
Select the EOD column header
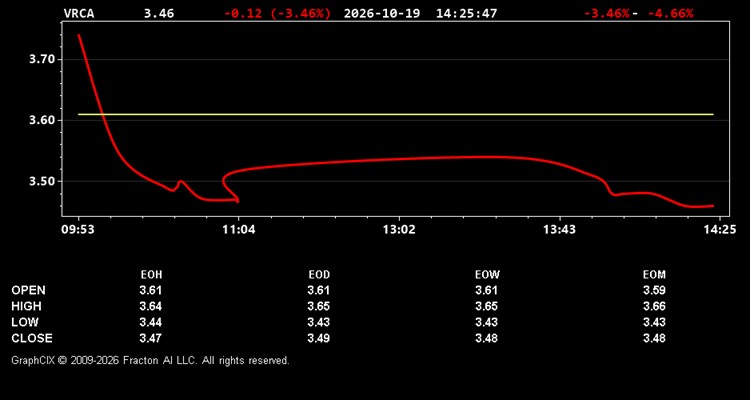(x=319, y=275)
